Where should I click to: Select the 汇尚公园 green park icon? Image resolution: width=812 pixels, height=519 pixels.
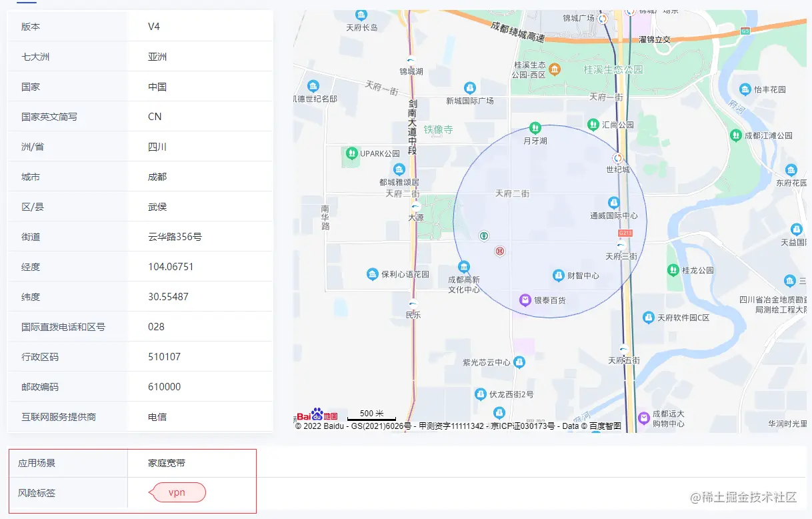(593, 124)
